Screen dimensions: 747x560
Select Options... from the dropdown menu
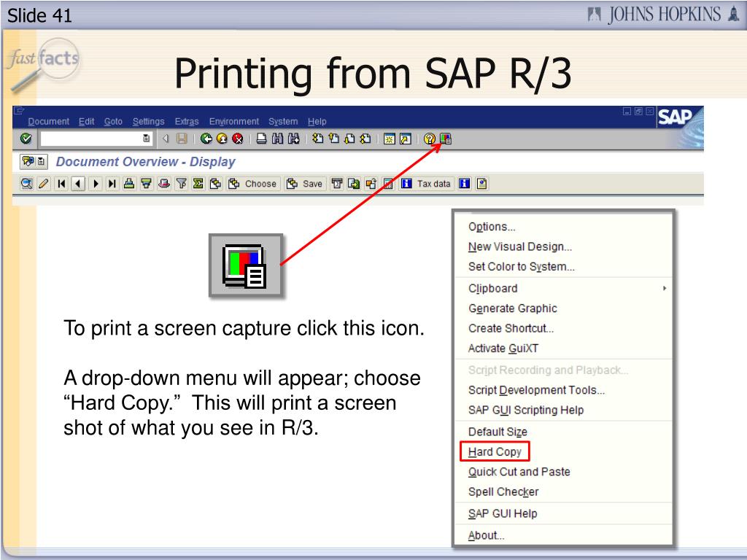click(x=564, y=227)
